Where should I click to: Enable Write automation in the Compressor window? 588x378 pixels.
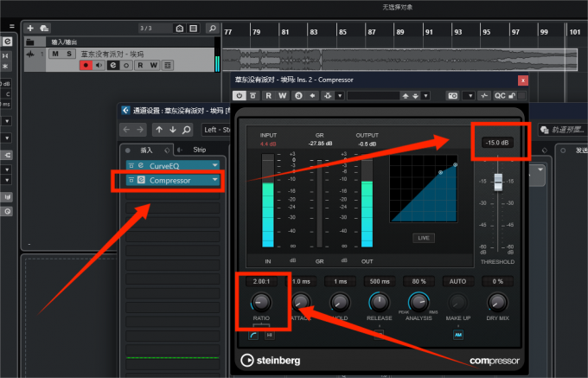coord(283,96)
